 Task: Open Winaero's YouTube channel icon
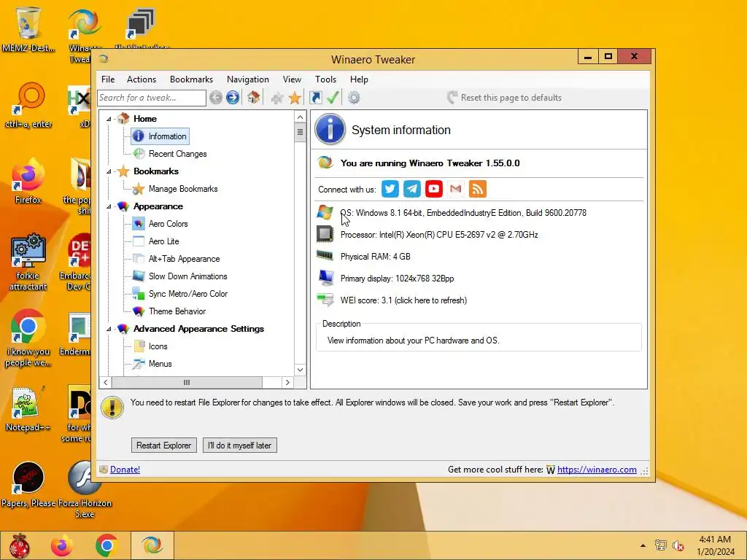click(433, 189)
